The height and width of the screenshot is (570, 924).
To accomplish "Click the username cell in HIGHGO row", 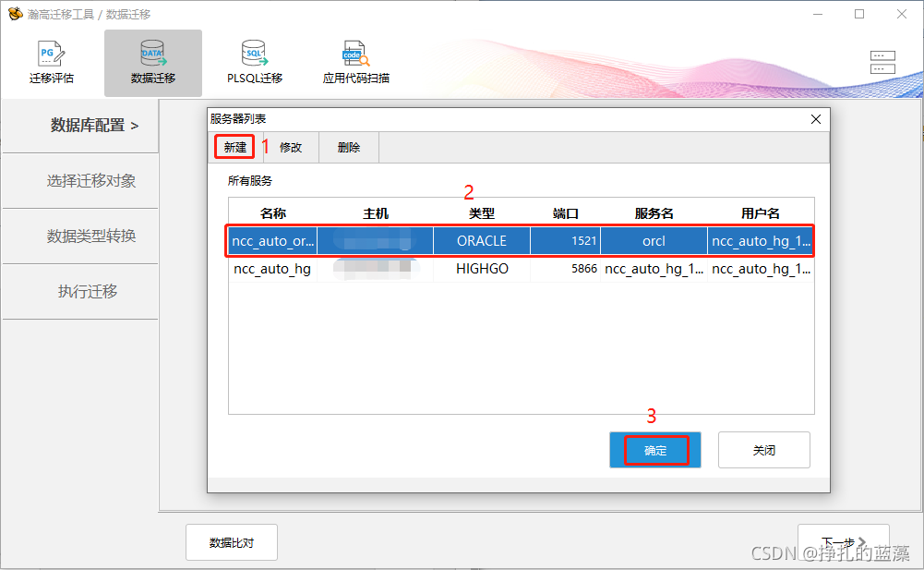I will point(761,269).
